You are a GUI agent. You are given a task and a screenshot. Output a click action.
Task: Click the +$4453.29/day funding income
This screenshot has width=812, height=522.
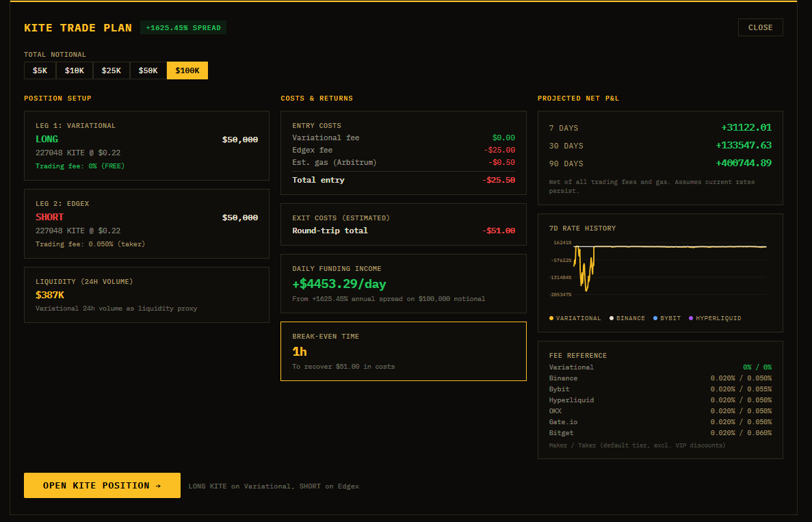(339, 284)
